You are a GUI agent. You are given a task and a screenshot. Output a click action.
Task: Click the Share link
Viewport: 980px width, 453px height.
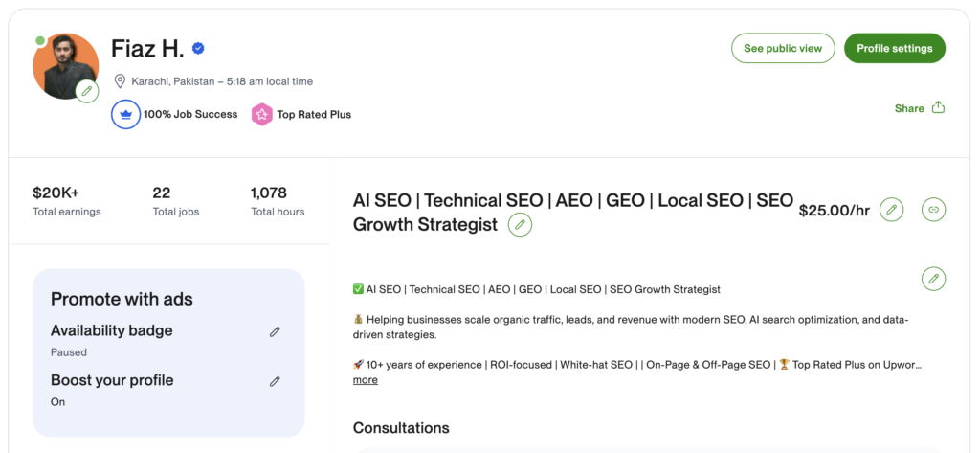[909, 108]
